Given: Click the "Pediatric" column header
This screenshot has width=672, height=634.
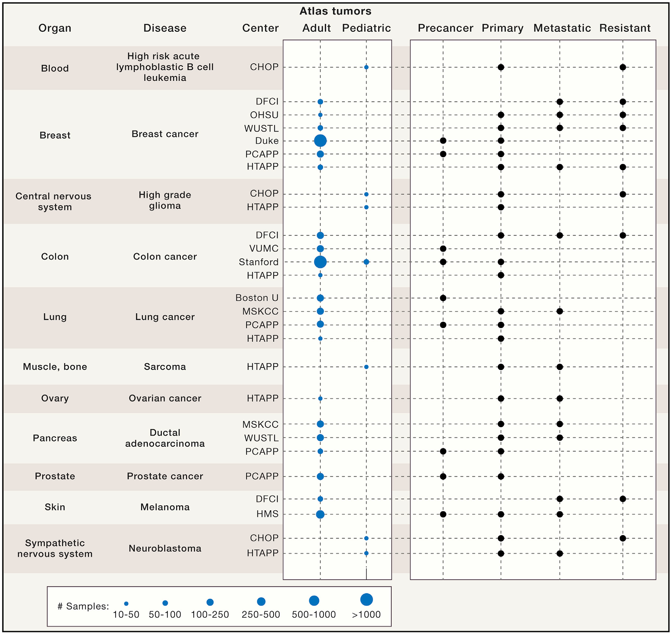Looking at the screenshot, I should click(x=366, y=28).
